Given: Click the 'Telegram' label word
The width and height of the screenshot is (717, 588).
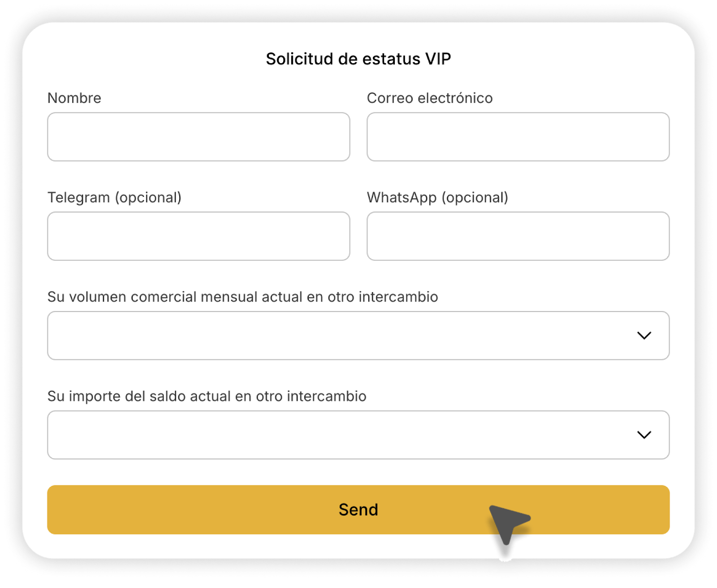Looking at the screenshot, I should (x=79, y=198).
